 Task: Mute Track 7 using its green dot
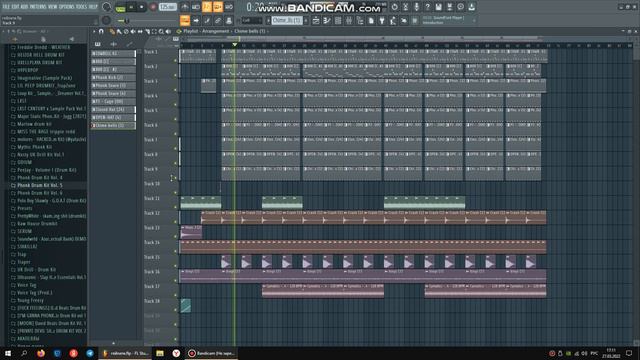(176, 149)
